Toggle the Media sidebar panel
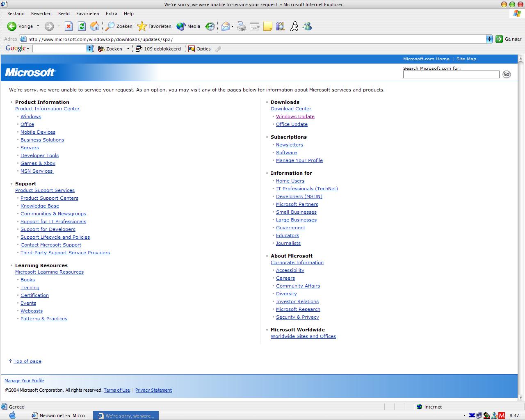Screen dimensions: 525x420 point(187,26)
